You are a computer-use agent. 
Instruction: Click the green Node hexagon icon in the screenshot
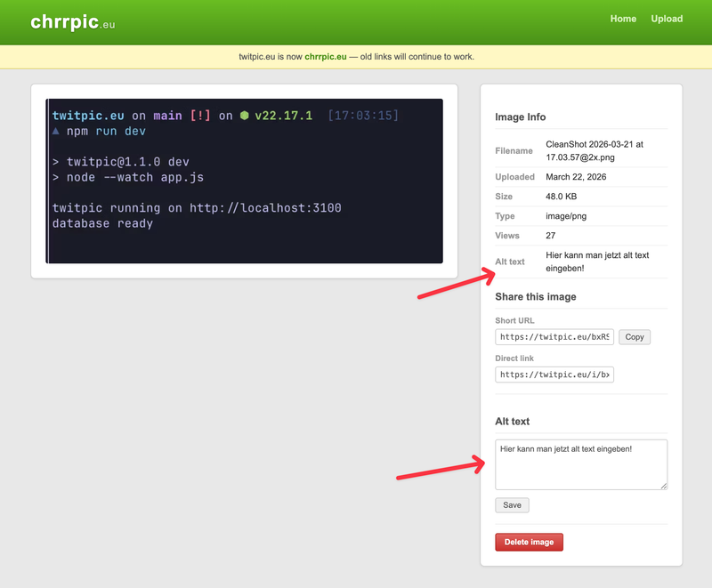244,116
